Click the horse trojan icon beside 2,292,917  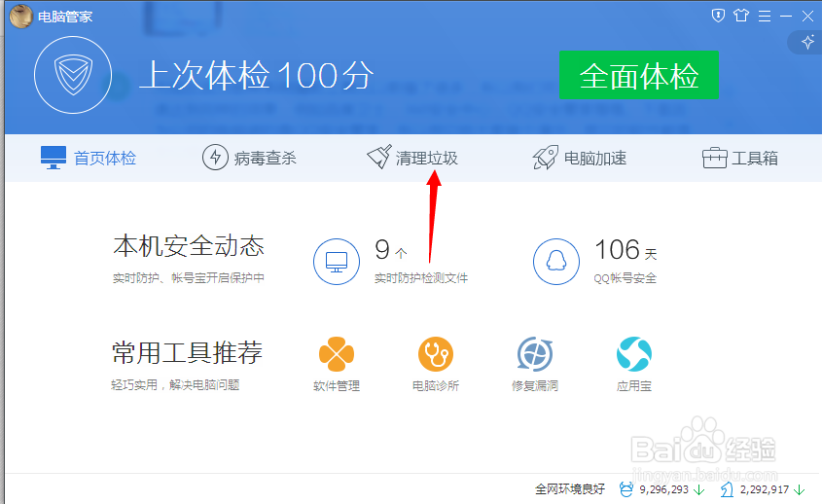coord(727,489)
